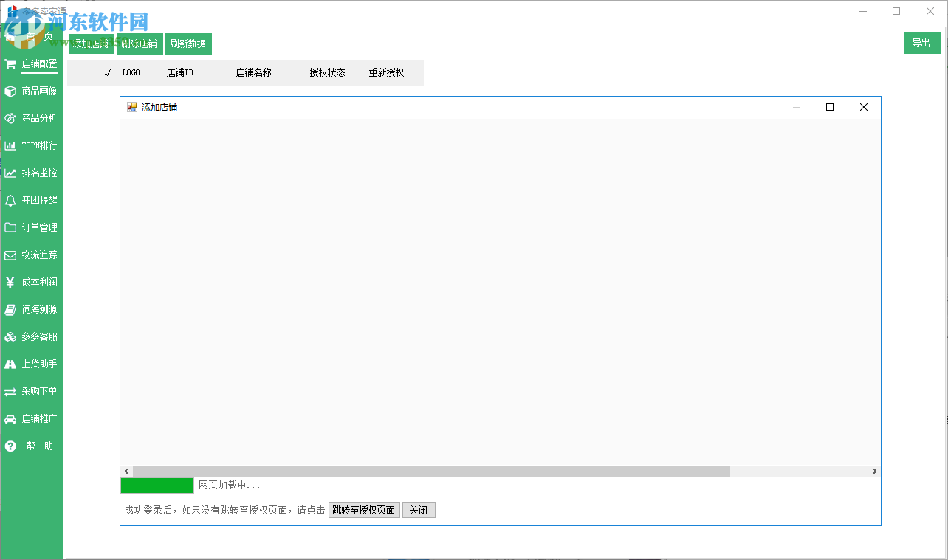Click the 添加店铺 toolbar button

point(91,44)
